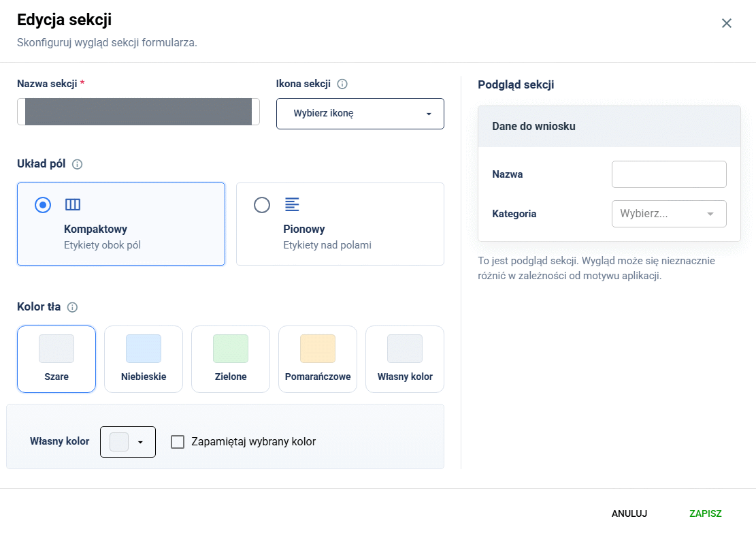
Task: Choose the Własny kolor swatch card
Action: pos(405,359)
